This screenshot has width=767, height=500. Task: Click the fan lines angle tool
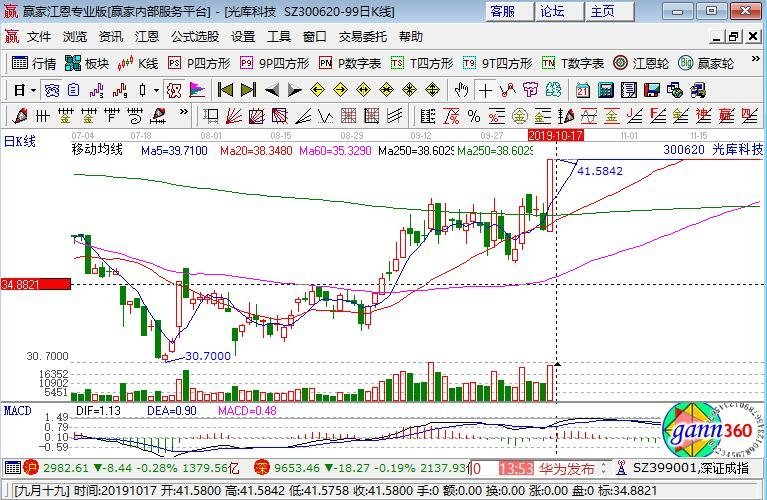[x=234, y=116]
